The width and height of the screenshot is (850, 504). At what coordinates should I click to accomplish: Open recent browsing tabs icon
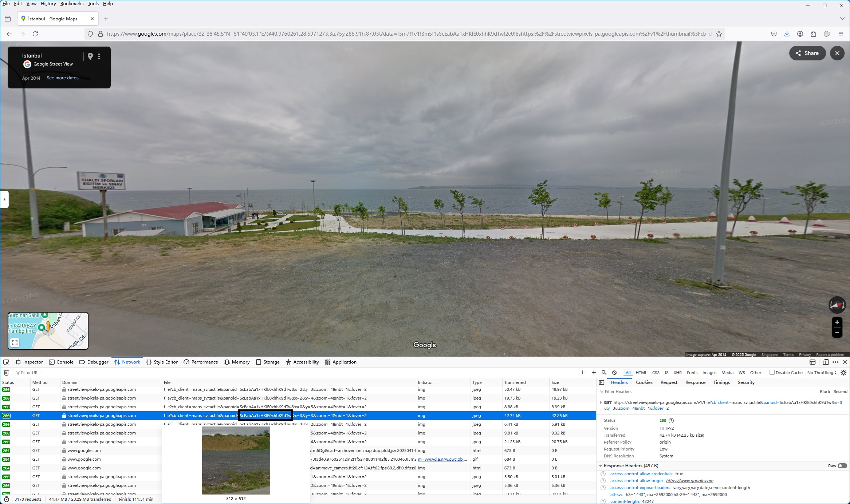(8, 19)
